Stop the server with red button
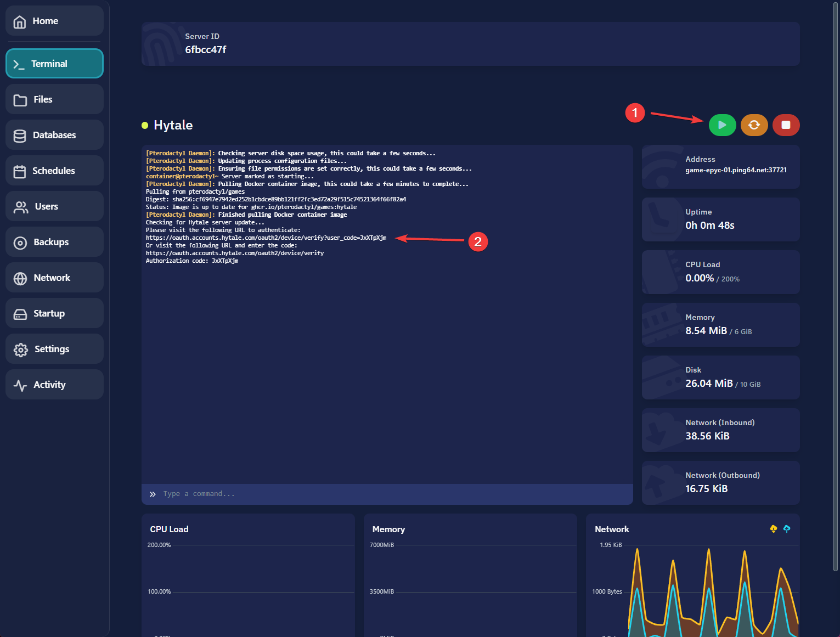This screenshot has width=840, height=637. tap(786, 125)
